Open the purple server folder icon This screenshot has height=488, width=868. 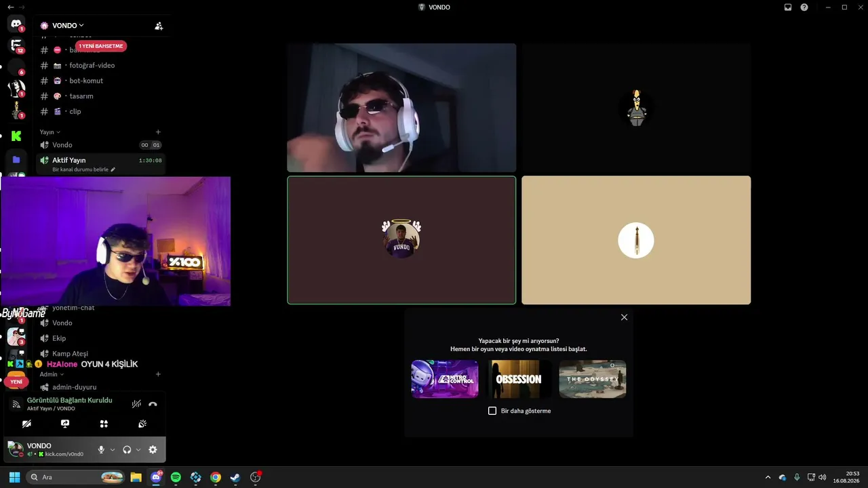point(16,160)
